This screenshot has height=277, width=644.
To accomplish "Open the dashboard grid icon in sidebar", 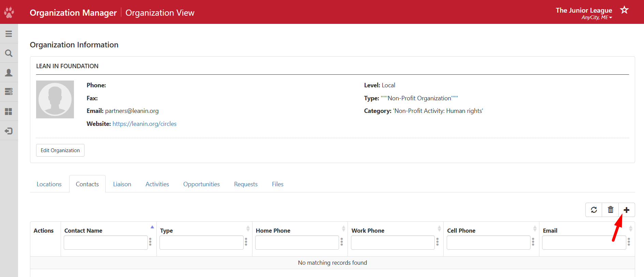I will coord(9,112).
